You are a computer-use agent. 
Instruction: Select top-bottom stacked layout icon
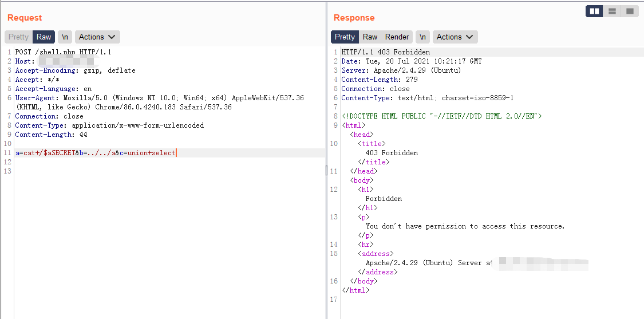(612, 11)
